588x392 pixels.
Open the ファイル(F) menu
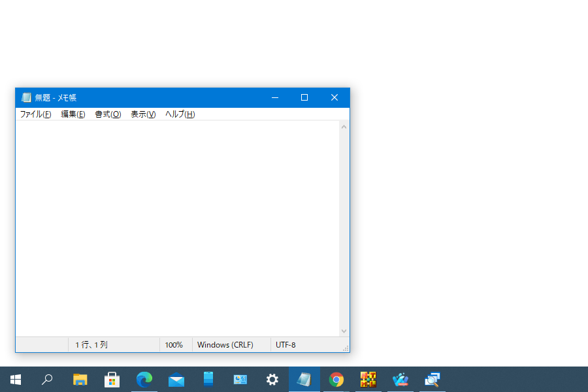point(36,114)
